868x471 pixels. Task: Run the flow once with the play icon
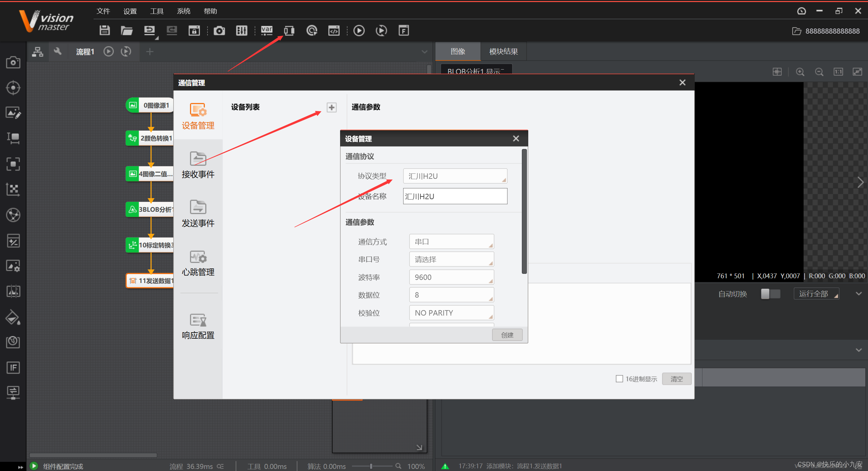pos(359,30)
